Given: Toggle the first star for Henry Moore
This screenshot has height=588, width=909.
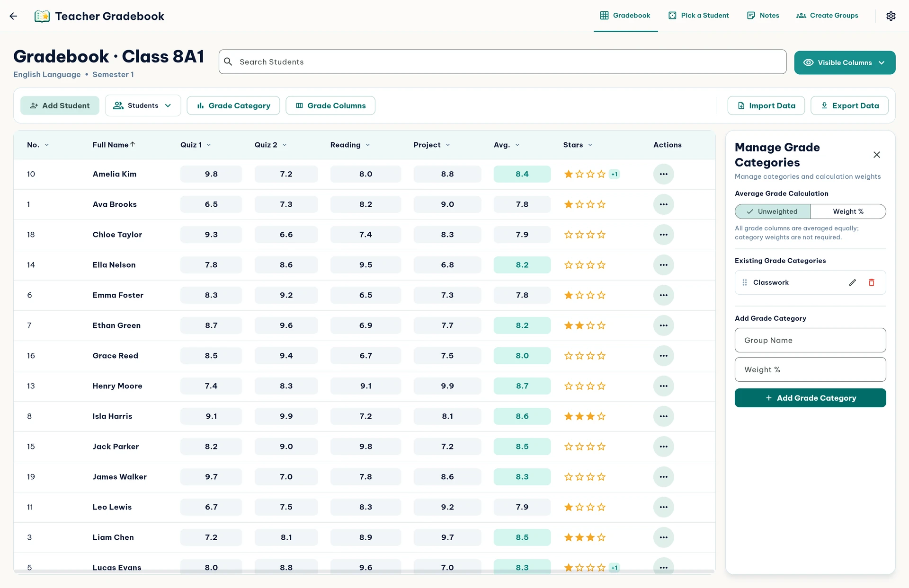Looking at the screenshot, I should coord(569,386).
